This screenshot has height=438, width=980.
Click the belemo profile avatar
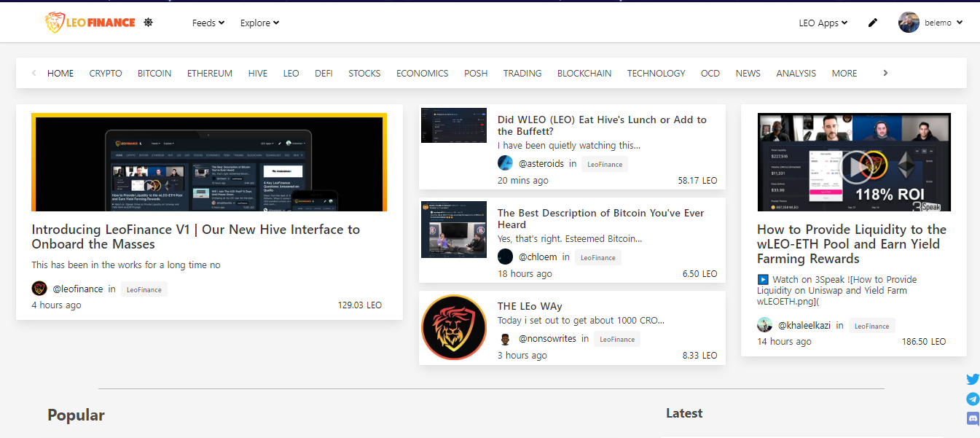pos(909,23)
